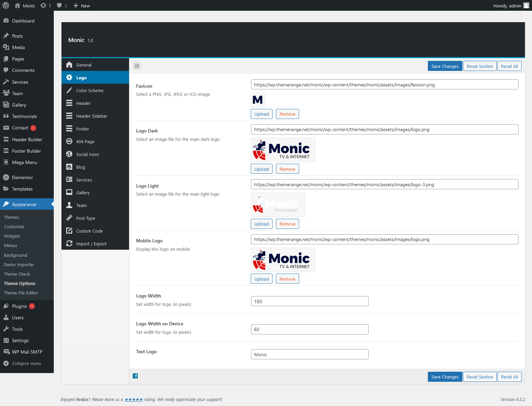
Task: Open the Header Sidebar options section
Action: pyautogui.click(x=95, y=116)
